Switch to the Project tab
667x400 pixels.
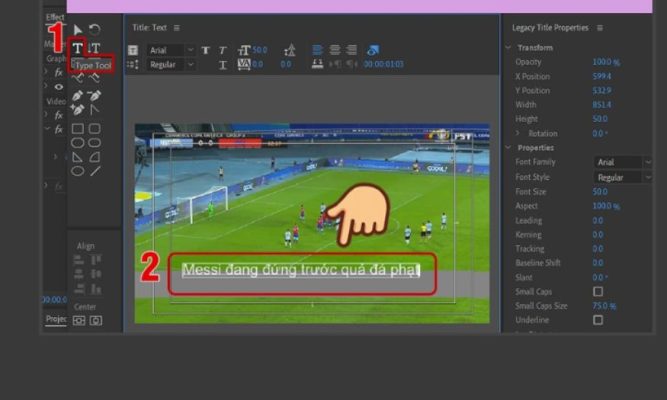coord(56,319)
